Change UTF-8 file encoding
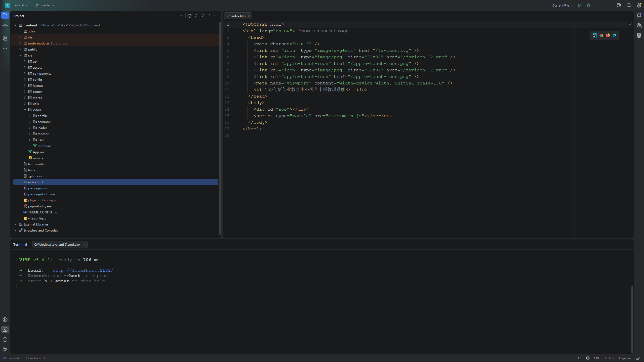 (609, 358)
